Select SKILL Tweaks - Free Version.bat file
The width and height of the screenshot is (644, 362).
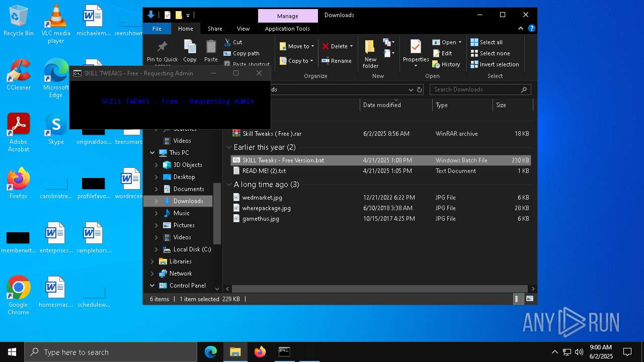click(x=381, y=160)
